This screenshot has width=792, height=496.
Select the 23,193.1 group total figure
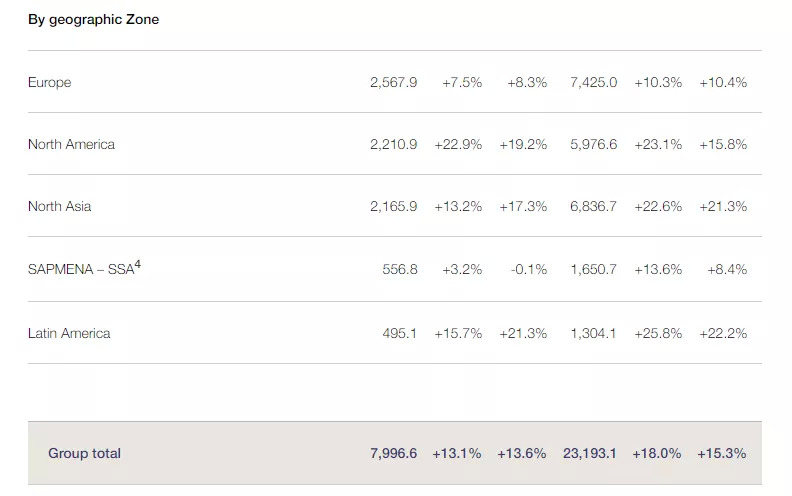(x=590, y=454)
